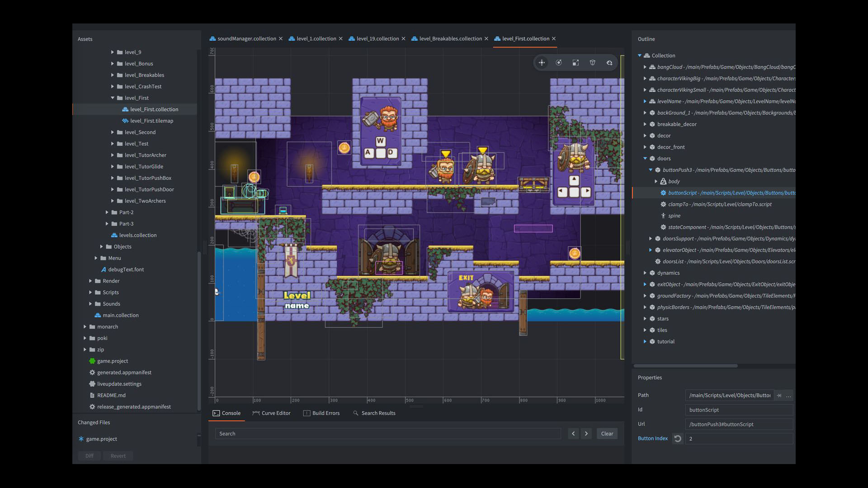
Task: Toggle visibility of clampTo script component
Action: [664, 204]
